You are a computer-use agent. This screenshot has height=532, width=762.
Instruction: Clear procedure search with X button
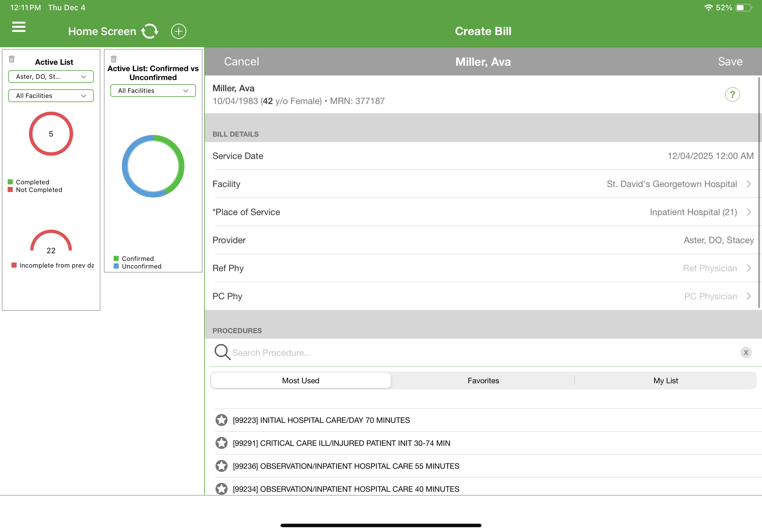(746, 352)
